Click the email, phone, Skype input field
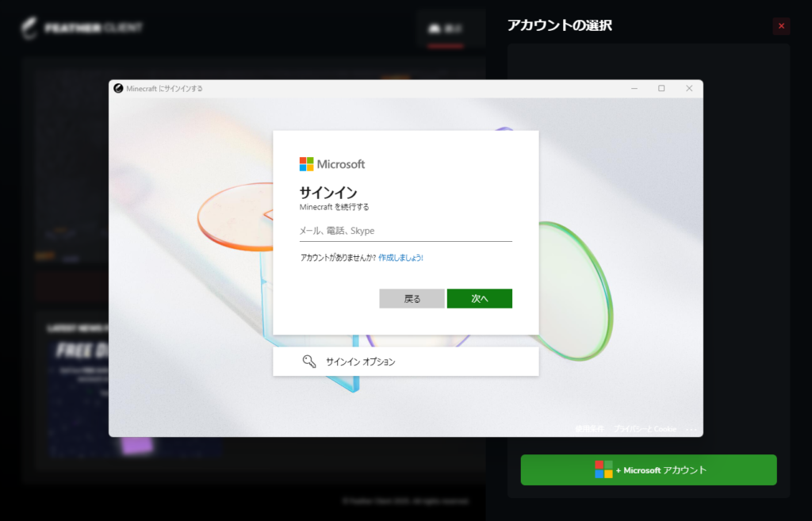812x521 pixels. (405, 231)
